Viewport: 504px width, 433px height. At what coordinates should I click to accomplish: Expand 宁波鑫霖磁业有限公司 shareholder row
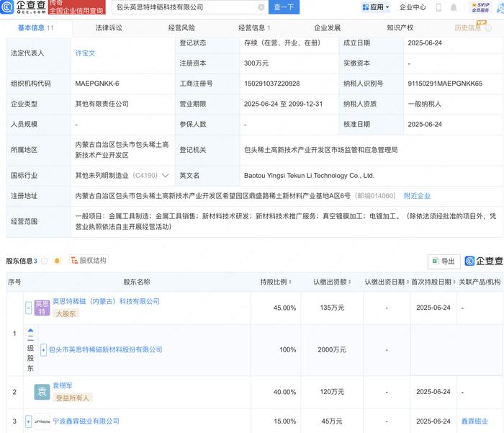[x=28, y=421]
